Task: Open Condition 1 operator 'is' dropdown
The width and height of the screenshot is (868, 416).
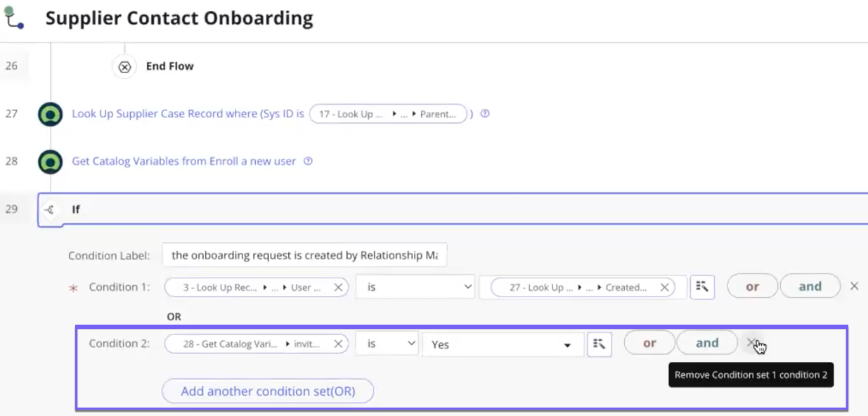Action: click(415, 287)
